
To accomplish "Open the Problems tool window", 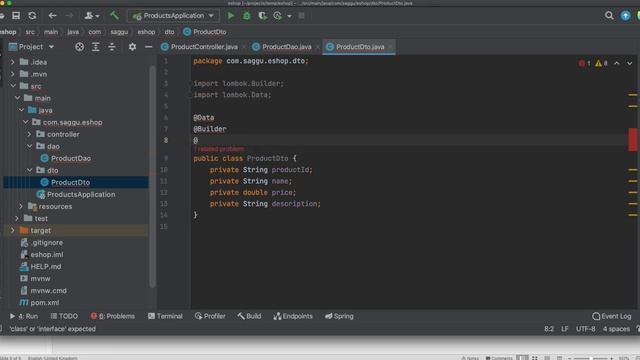I will click(x=113, y=316).
